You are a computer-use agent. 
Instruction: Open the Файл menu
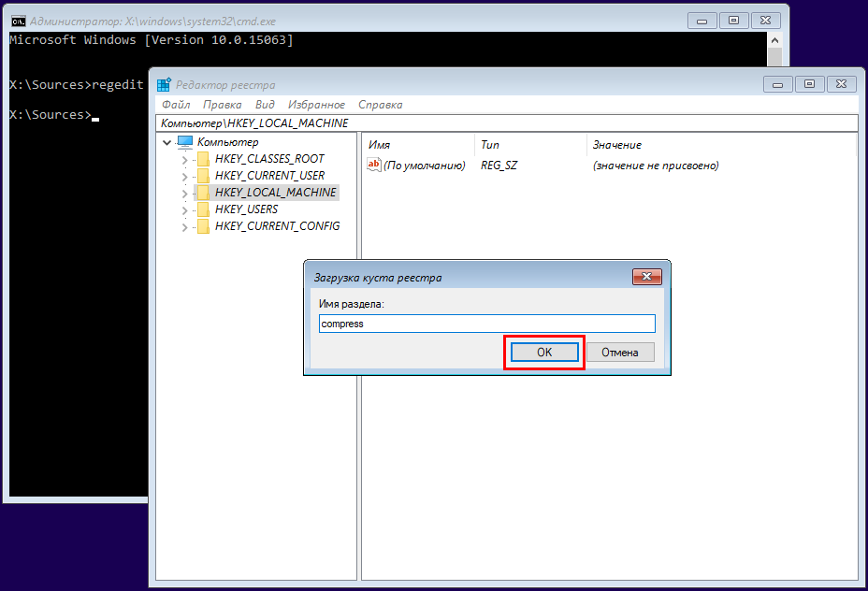(x=176, y=105)
